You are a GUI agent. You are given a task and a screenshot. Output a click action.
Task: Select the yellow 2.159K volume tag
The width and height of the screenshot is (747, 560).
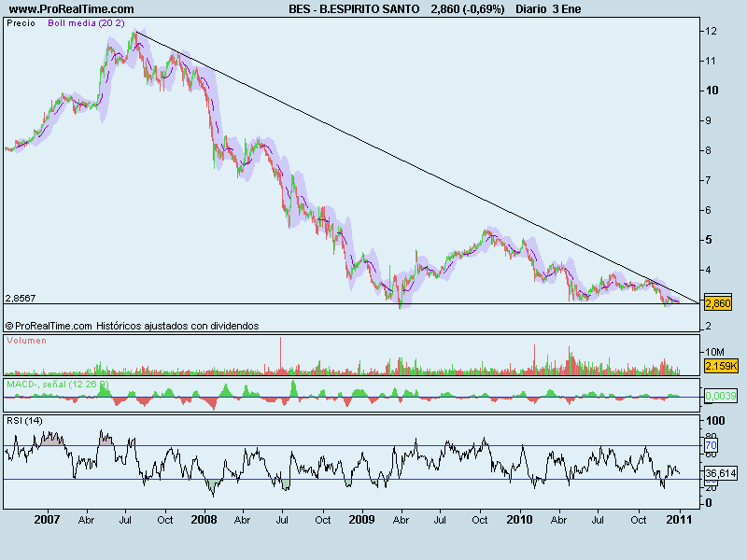[721, 366]
